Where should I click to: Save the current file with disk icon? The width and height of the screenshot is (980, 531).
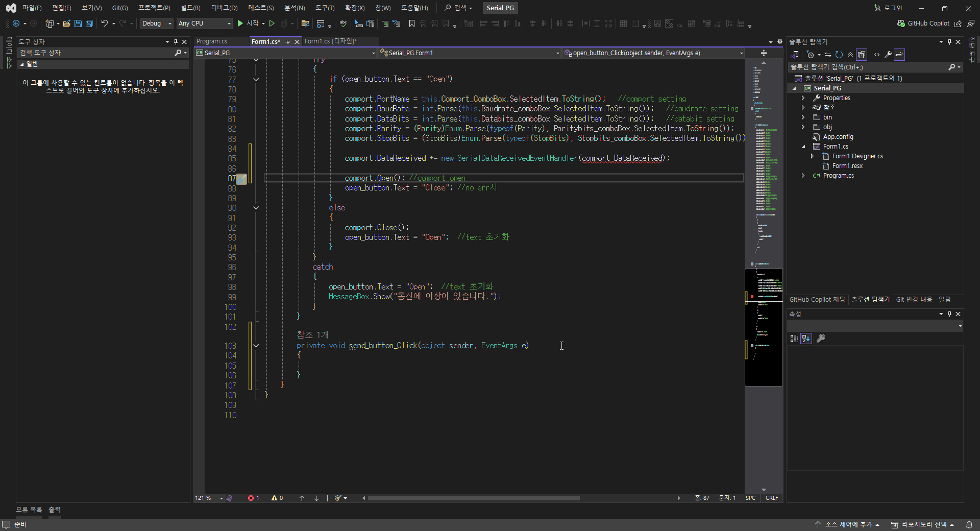78,23
